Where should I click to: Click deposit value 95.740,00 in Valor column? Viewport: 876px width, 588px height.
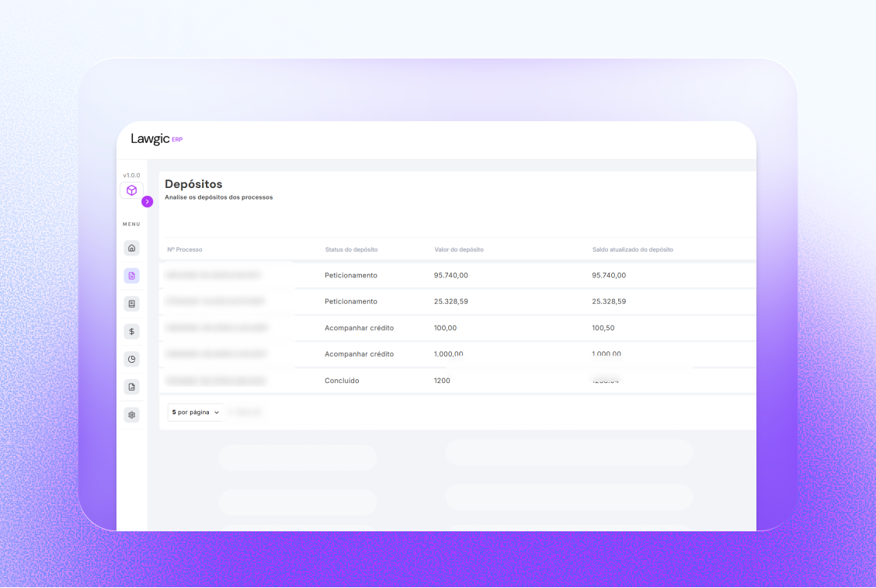pos(451,275)
